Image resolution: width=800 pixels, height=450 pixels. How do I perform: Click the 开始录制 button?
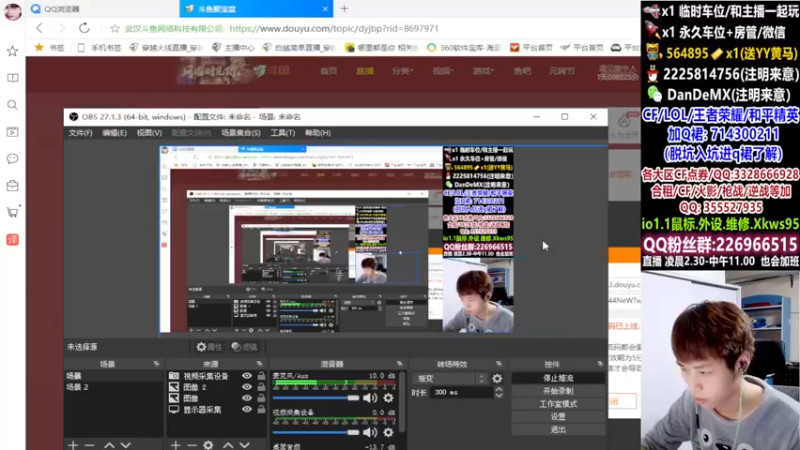coord(558,391)
